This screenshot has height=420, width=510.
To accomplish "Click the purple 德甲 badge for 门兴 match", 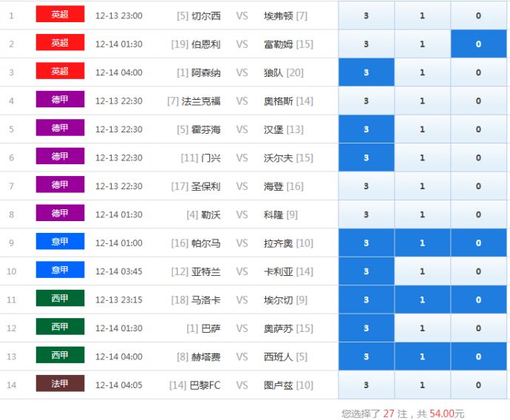I will (60, 157).
